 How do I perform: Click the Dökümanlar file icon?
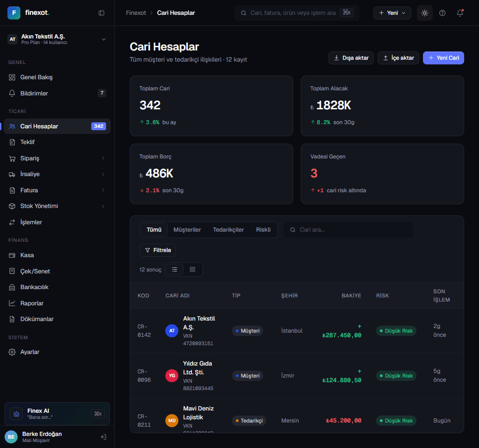[x=12, y=319]
